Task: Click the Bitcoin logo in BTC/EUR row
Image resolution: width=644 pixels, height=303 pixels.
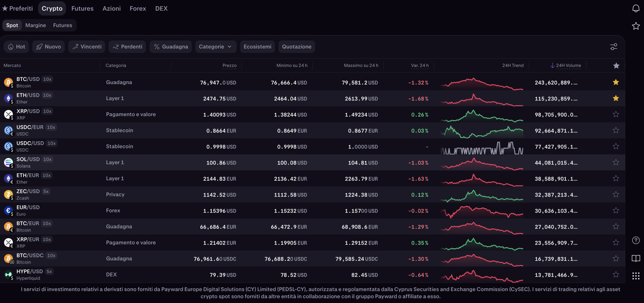Action: click(x=8, y=227)
